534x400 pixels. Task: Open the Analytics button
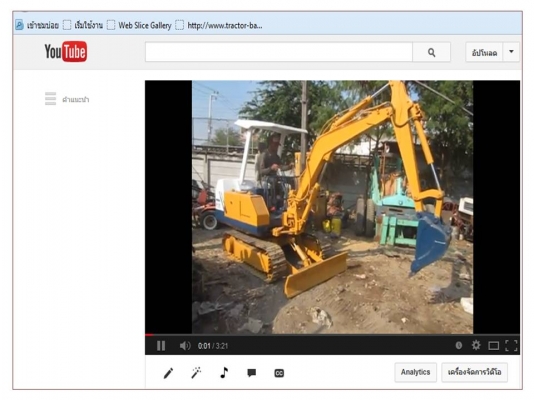coord(415,372)
